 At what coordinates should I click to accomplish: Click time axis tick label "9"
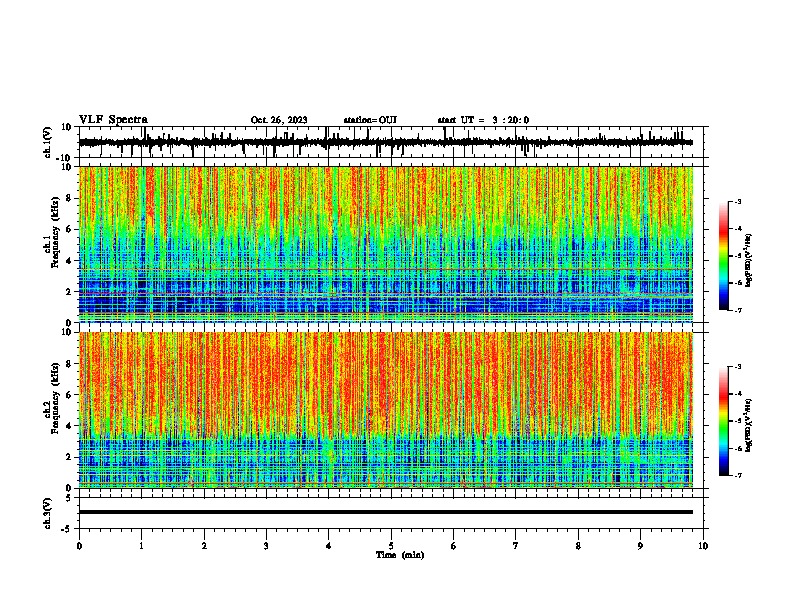[640, 546]
